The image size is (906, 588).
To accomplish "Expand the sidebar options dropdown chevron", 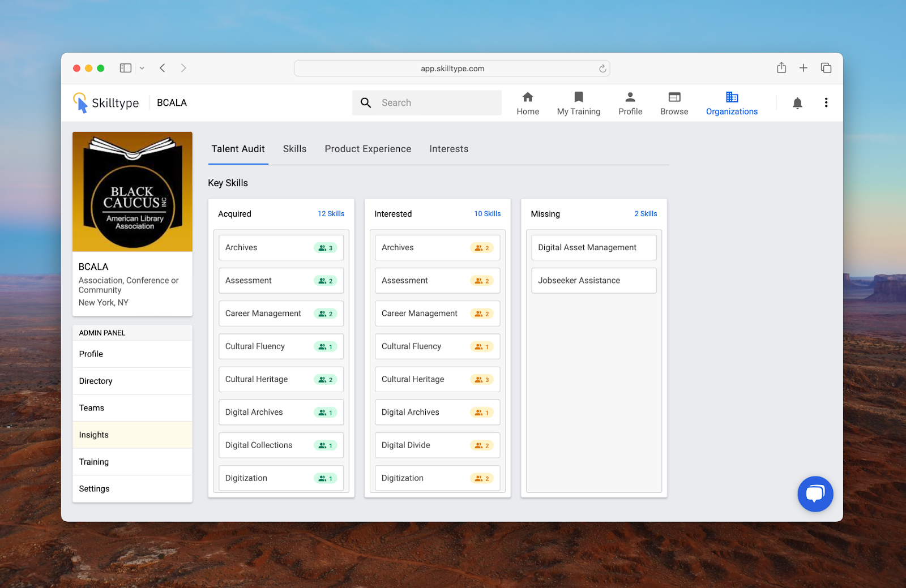I will [x=142, y=68].
